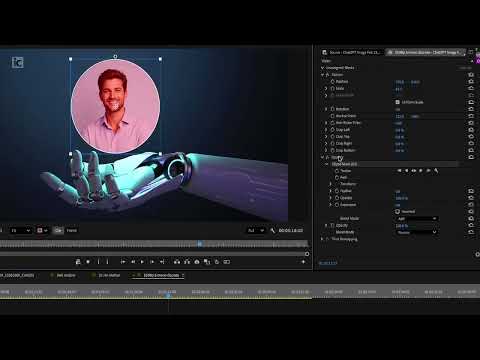Image resolution: width=480 pixels, height=360 pixels.
Task: Play the Program Monitor sequence
Action: 142,262
